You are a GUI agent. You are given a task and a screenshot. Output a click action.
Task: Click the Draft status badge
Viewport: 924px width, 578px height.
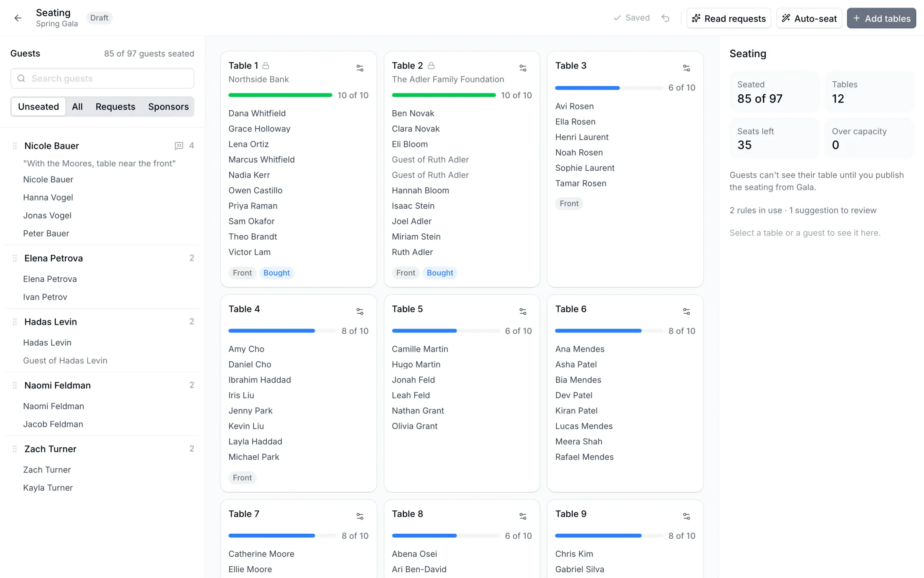[x=99, y=18]
